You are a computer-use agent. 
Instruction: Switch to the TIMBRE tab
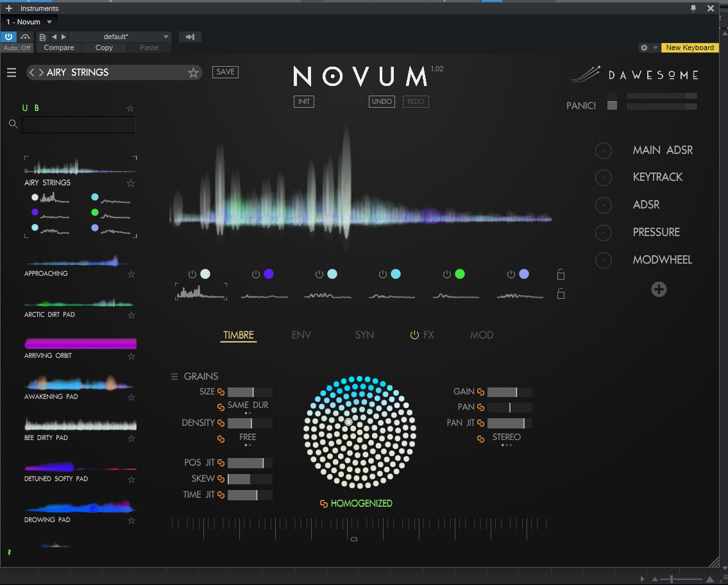[x=238, y=335]
